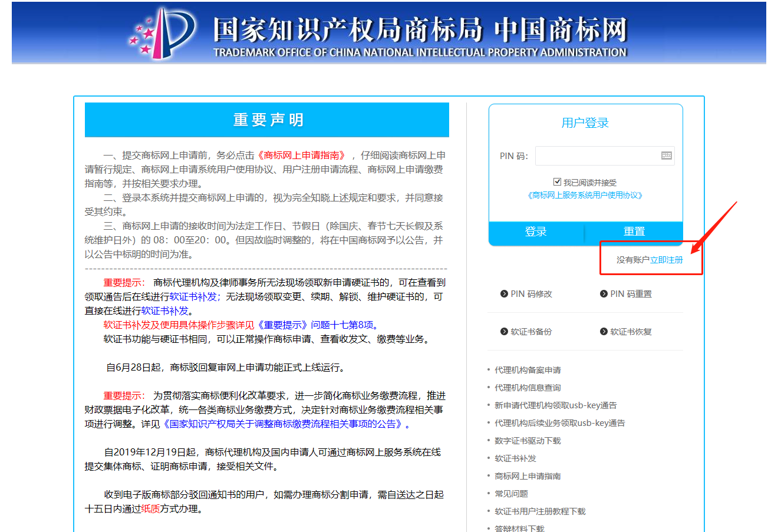Click the 重要声明 heading banner
Viewport: 781px width, 532px height.
click(267, 120)
